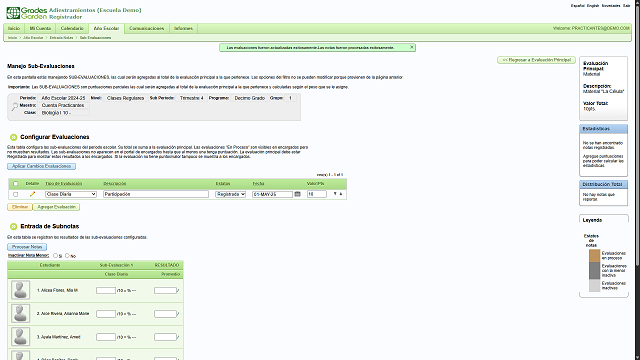The height and width of the screenshot is (360, 640).
Task: Click Arce Rivera sub-evaluation score field
Action: click(106, 314)
